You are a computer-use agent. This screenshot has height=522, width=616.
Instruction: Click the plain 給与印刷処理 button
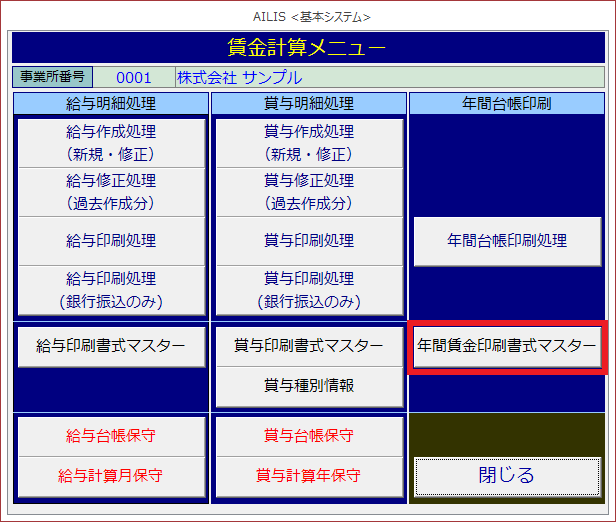[111, 240]
